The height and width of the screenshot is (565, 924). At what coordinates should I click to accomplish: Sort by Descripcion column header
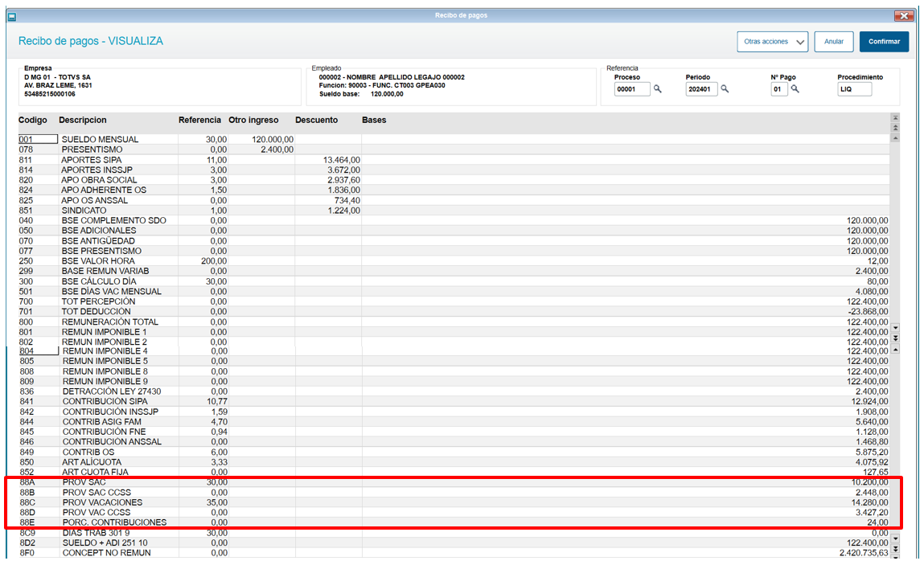tap(83, 121)
